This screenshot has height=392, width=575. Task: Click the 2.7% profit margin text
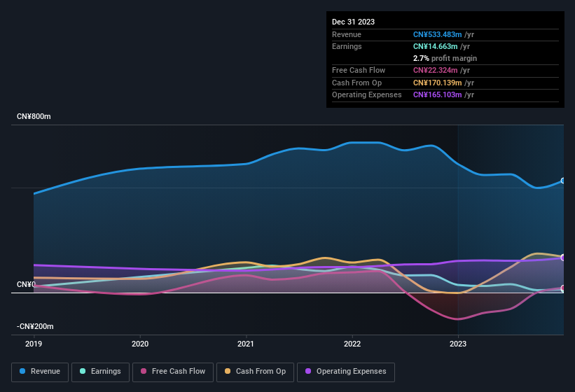(x=445, y=58)
